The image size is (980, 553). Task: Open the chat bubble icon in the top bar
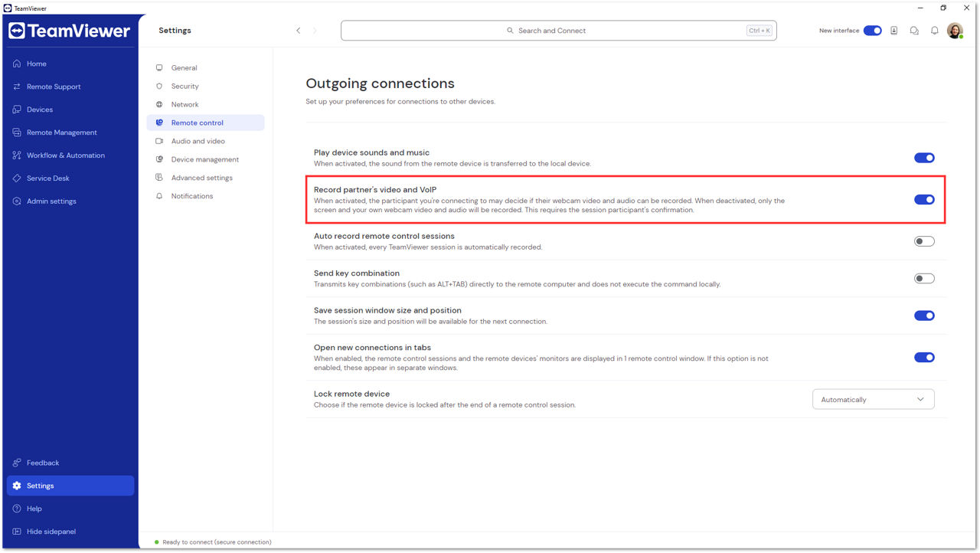[914, 31]
